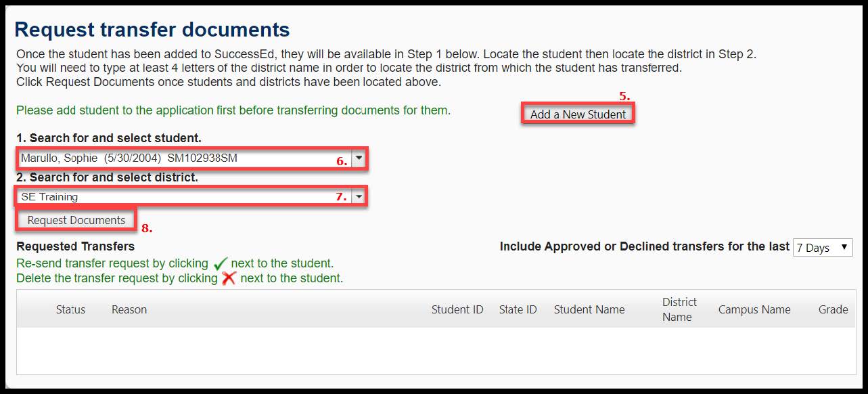The height and width of the screenshot is (394, 868).
Task: Click the red X delete icon
Action: [x=229, y=278]
